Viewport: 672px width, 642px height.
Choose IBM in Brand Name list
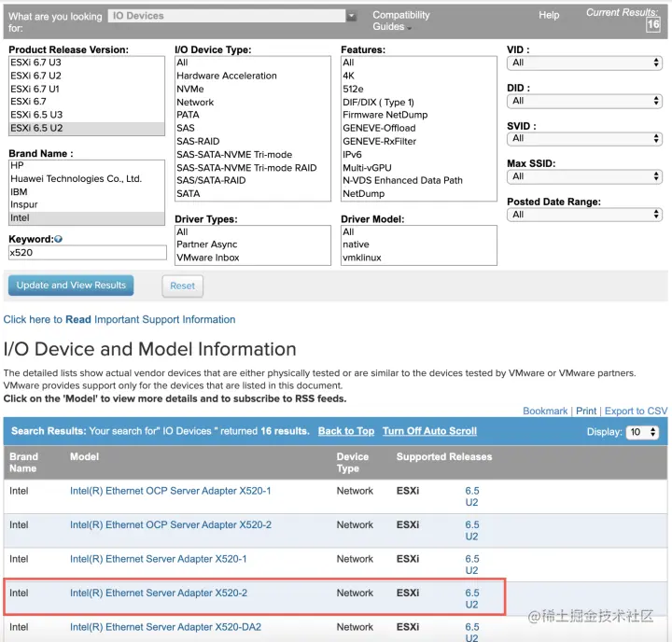(86, 192)
